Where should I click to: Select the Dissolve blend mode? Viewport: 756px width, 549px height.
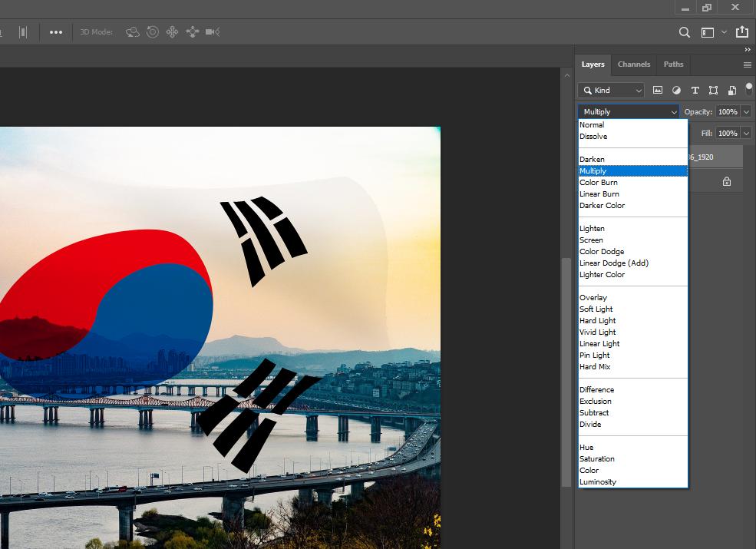[632, 137]
